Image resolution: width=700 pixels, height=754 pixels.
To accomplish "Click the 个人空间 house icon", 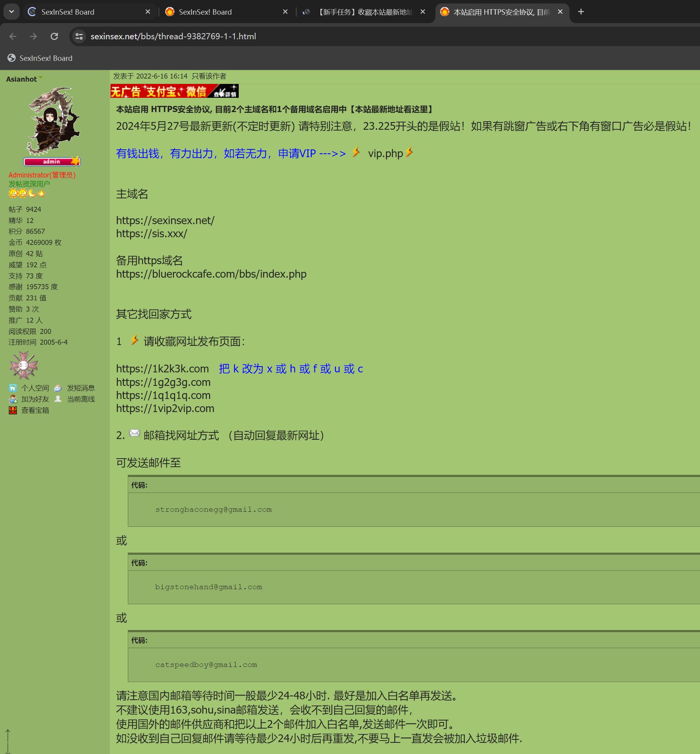I will 13,388.
